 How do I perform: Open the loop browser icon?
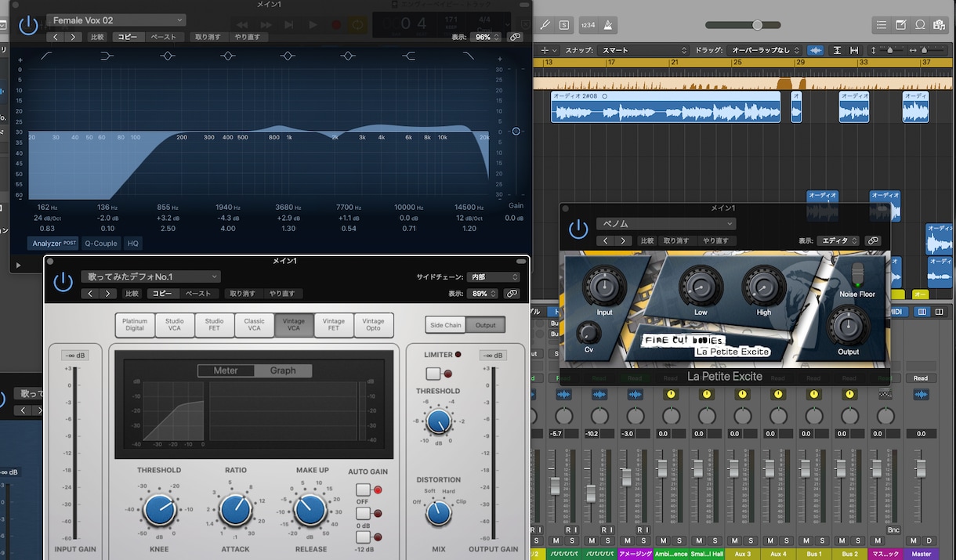tap(920, 25)
